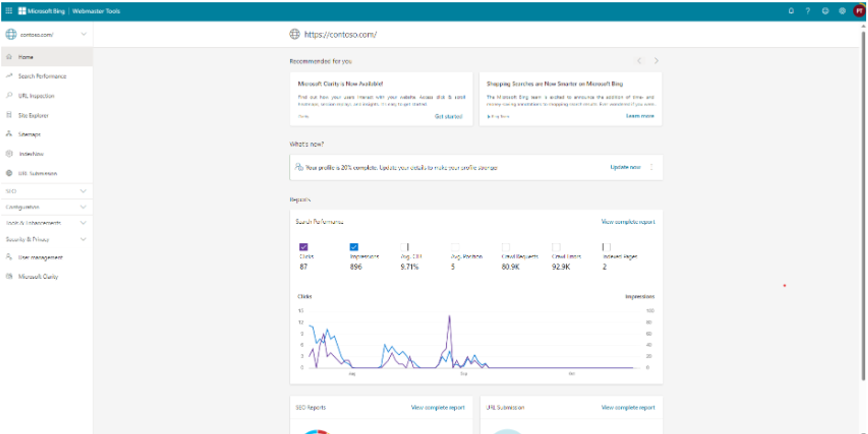
Task: Expand the Configuration section
Action: 47,207
